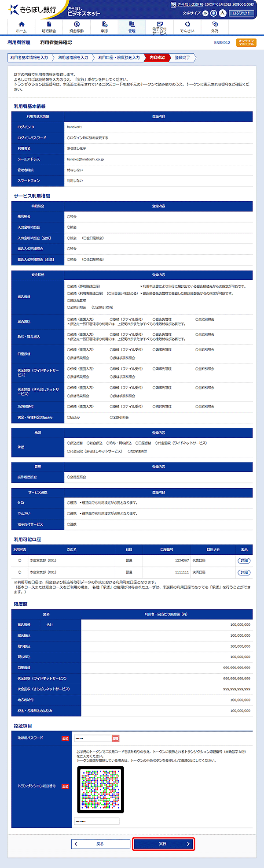Set font size to 中
The image size is (264, 868).
click(213, 13)
